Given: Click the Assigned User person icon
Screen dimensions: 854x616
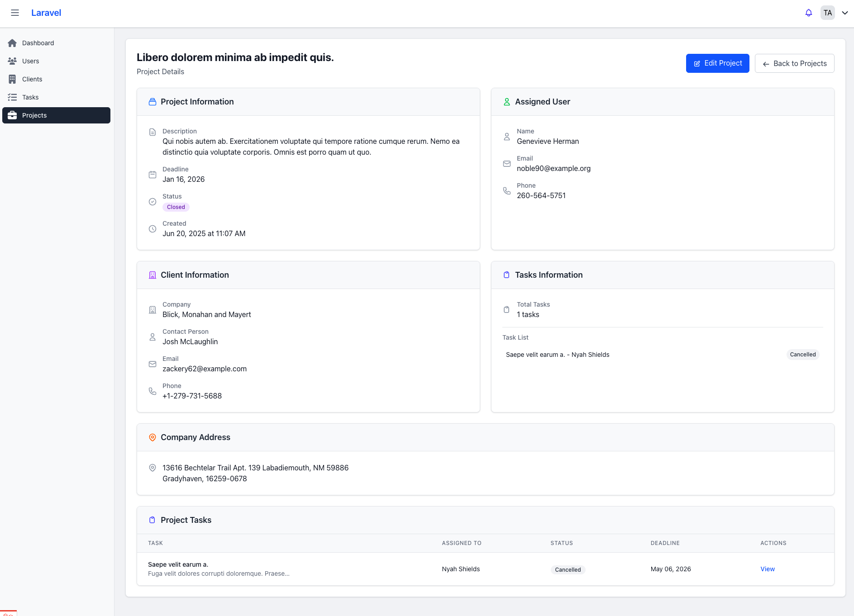Looking at the screenshot, I should pos(507,102).
